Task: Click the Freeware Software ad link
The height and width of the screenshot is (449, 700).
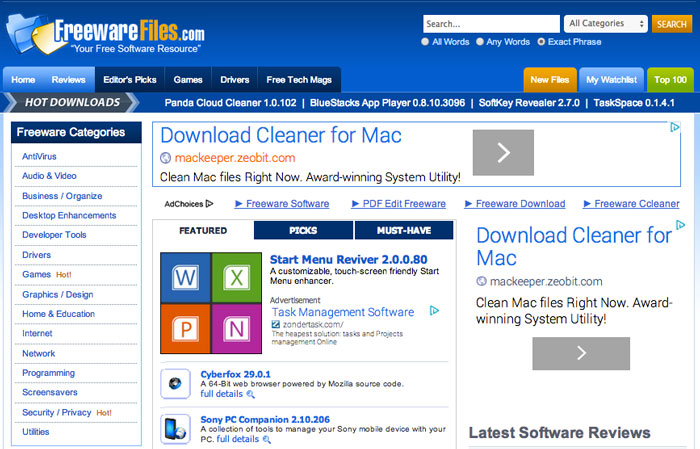Action: (287, 204)
